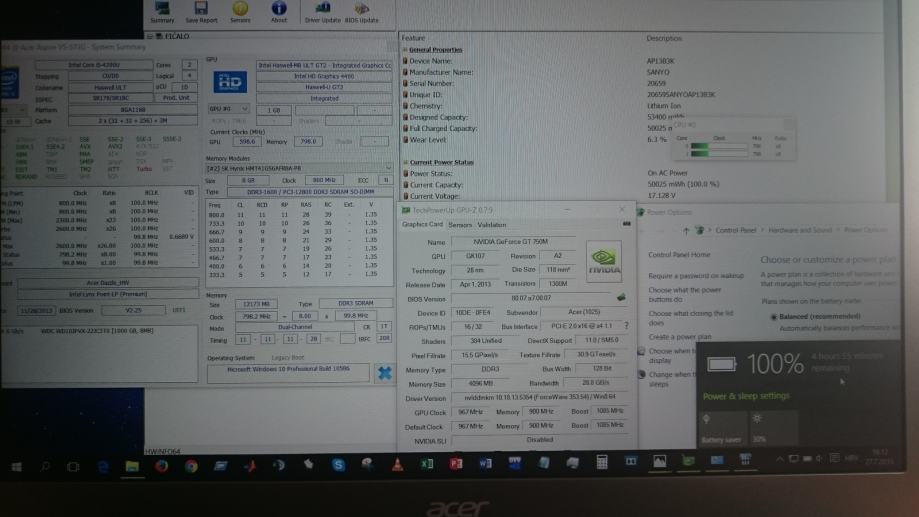
Task: Open Create a power plan link
Action: tap(679, 337)
